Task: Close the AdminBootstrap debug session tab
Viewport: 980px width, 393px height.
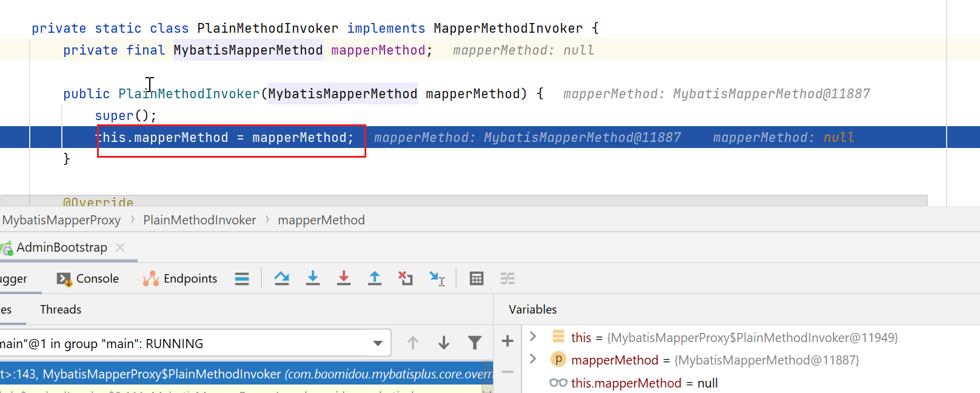Action: tap(120, 247)
